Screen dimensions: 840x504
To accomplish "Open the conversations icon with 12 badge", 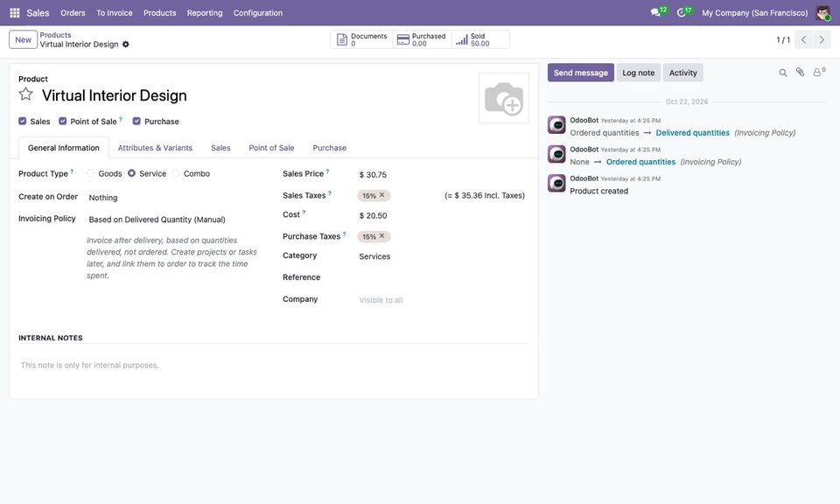I will click(657, 12).
